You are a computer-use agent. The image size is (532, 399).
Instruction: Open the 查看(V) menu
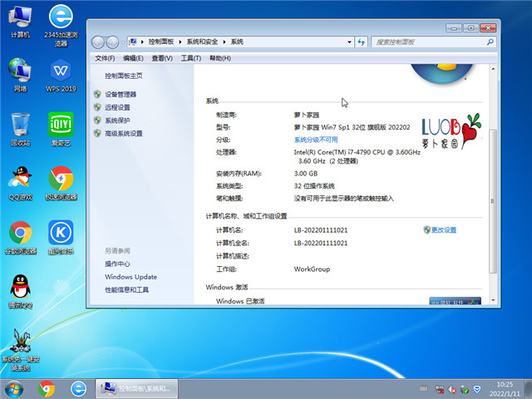coord(162,58)
